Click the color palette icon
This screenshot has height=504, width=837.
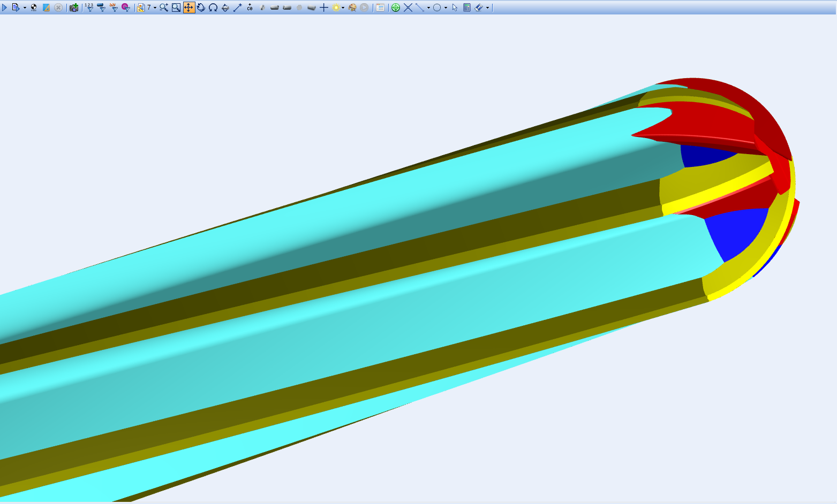pos(352,7)
